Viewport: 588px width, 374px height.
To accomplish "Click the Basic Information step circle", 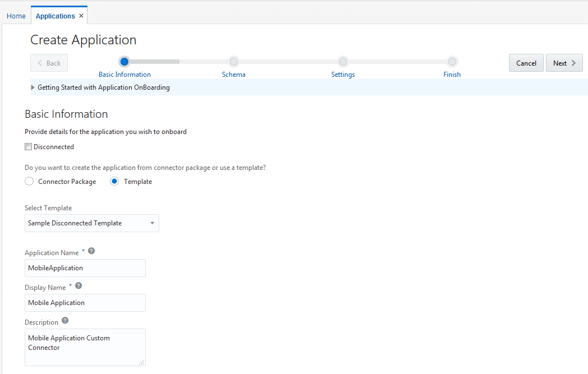I will 124,62.
